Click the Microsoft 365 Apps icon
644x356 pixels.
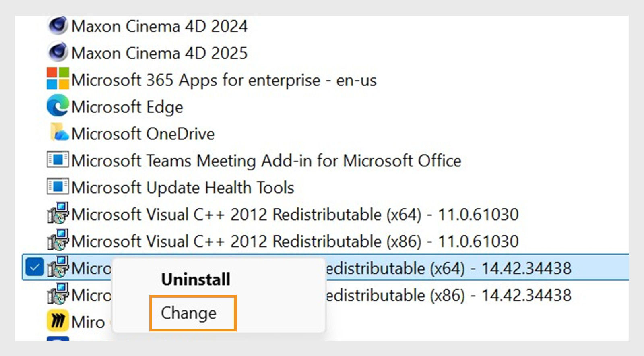(58, 80)
